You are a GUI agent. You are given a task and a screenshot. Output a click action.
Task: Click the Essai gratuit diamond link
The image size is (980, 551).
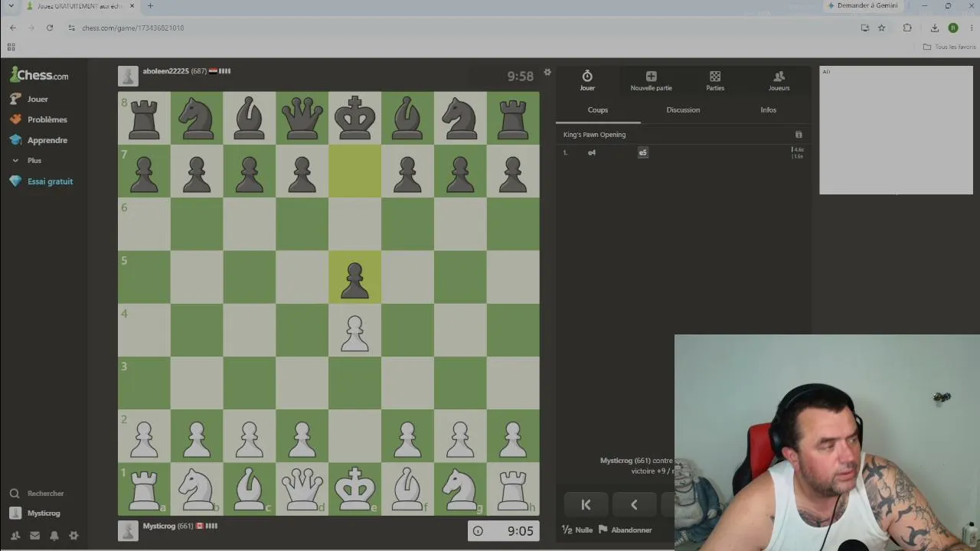[41, 181]
